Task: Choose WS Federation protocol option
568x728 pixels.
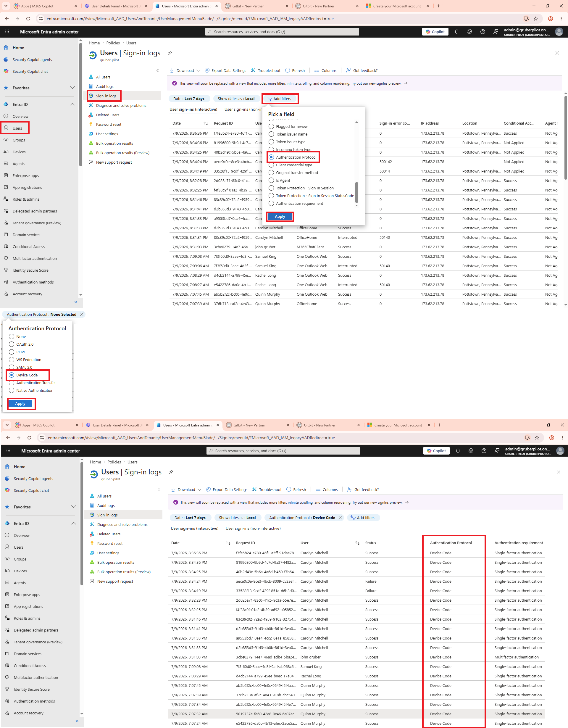Action: pyautogui.click(x=25, y=360)
